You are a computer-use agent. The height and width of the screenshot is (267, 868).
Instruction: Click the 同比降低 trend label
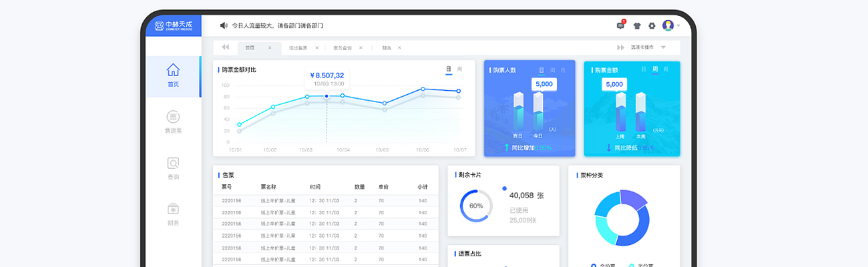pos(626,148)
